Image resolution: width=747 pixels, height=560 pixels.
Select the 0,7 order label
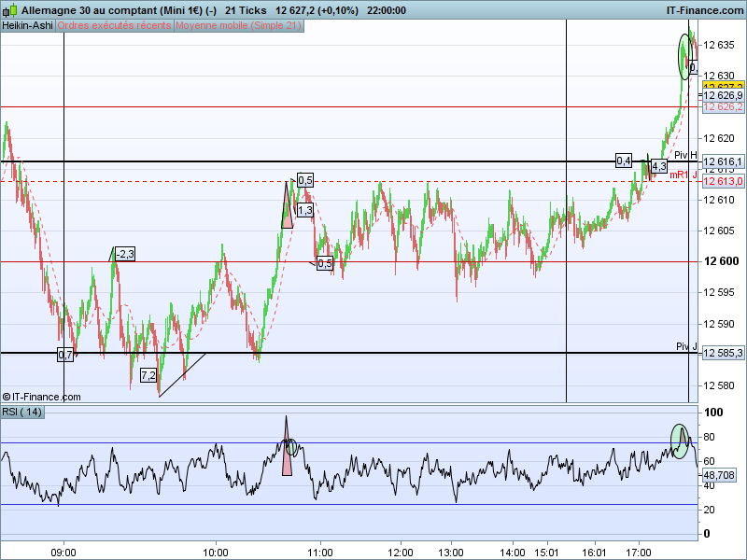65,355
